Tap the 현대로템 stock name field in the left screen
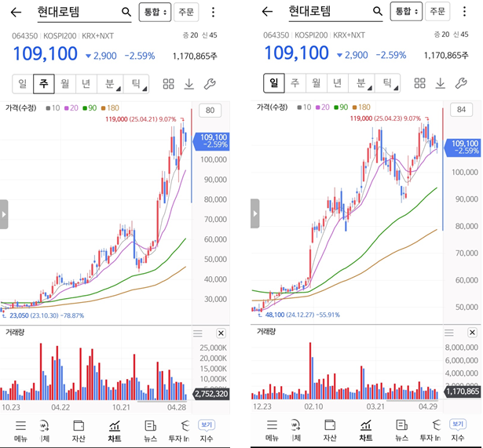The width and height of the screenshot is (483, 448). [x=84, y=13]
